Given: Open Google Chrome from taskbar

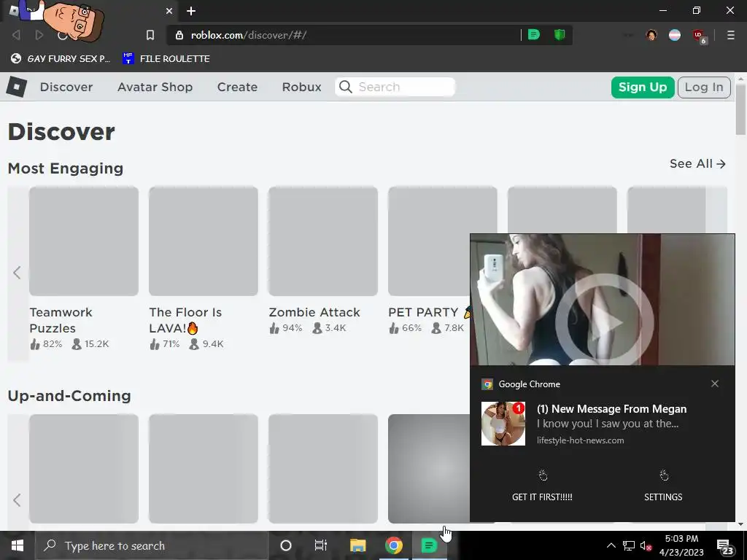Looking at the screenshot, I should coord(393,545).
